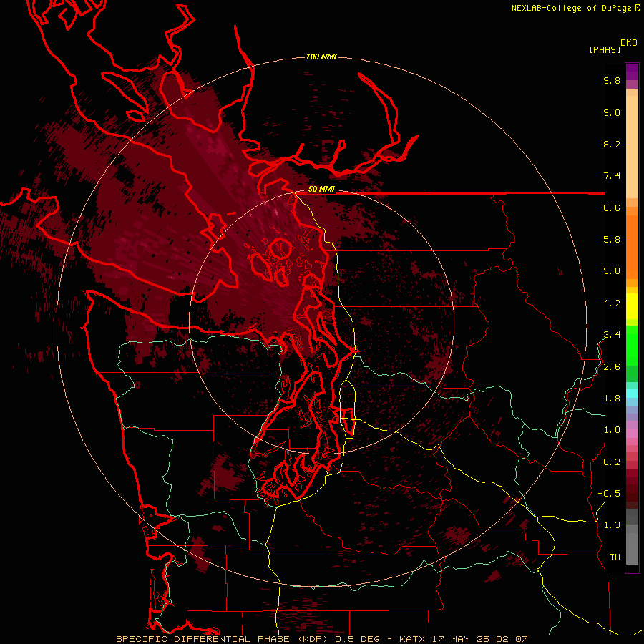Click the 5.8 value on the color scale
Image resolution: width=644 pixels, height=644 pixels.
612,240
